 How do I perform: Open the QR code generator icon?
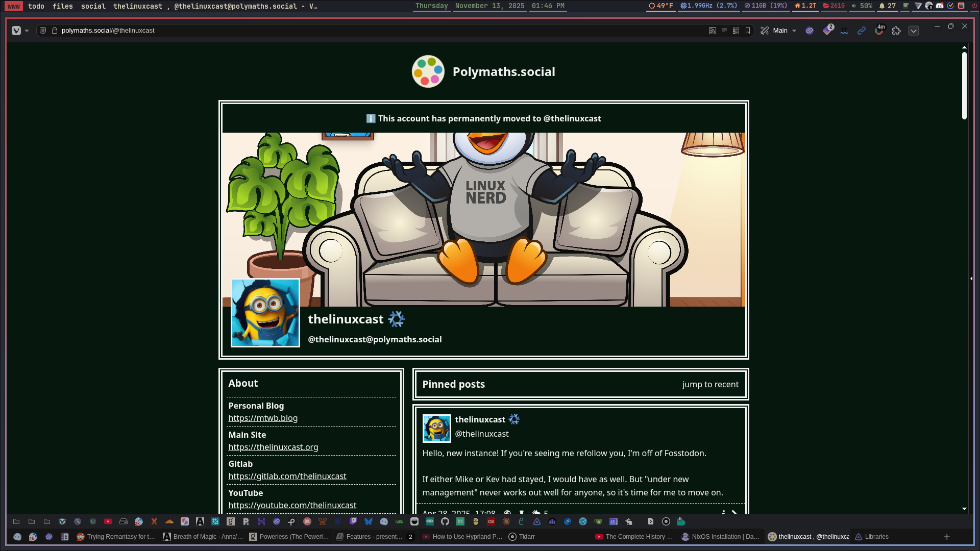(x=736, y=31)
